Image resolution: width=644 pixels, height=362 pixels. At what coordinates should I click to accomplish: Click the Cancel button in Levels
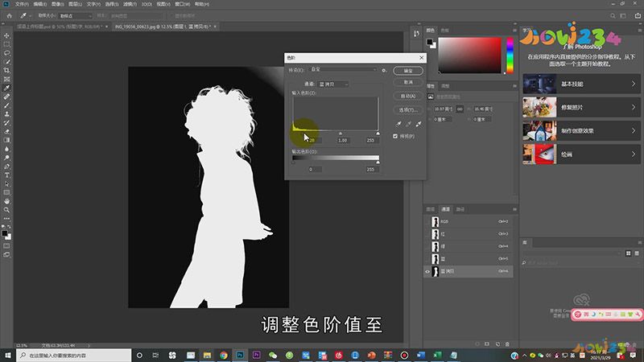(408, 83)
